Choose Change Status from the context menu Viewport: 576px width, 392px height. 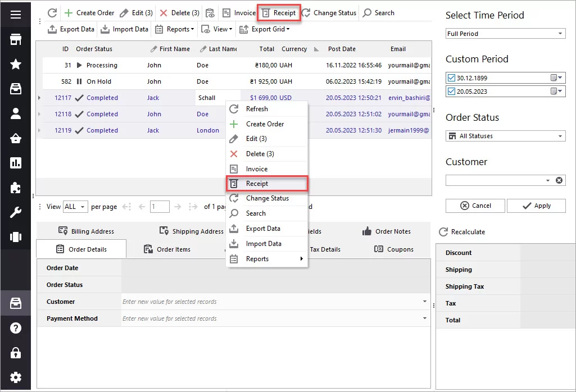(x=267, y=198)
